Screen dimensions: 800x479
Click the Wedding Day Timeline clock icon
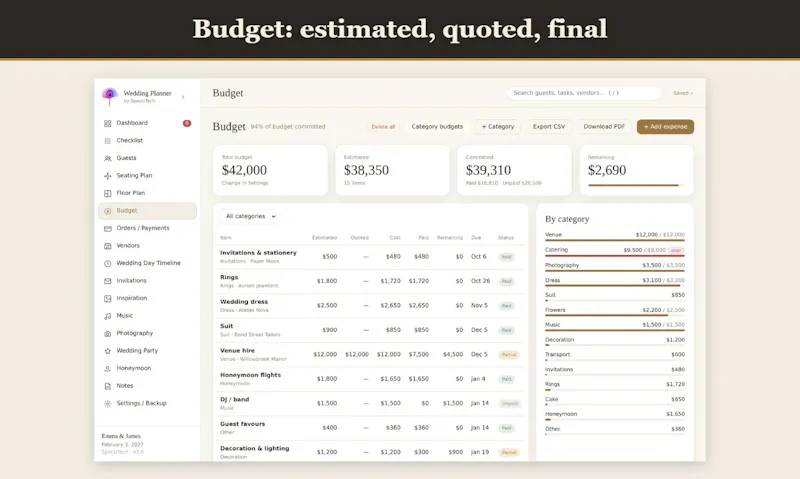coord(108,264)
